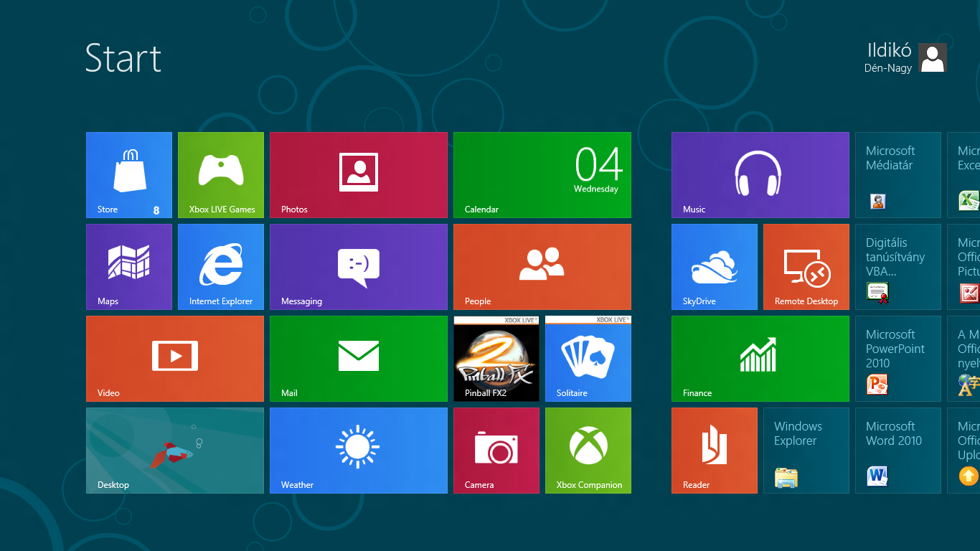The width and height of the screenshot is (980, 551).
Task: Launch Xbox LIVE Games tile
Action: coord(221,175)
